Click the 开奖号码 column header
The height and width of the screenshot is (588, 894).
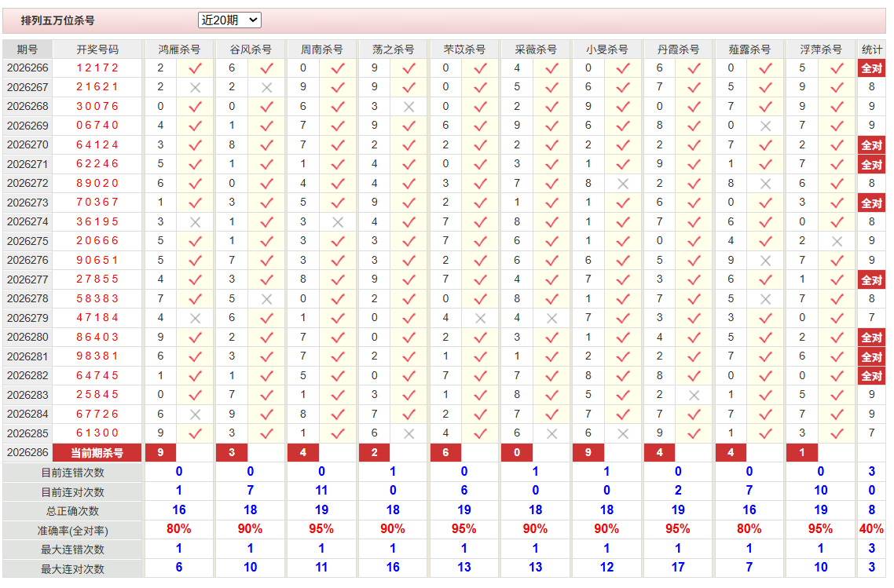click(x=97, y=49)
